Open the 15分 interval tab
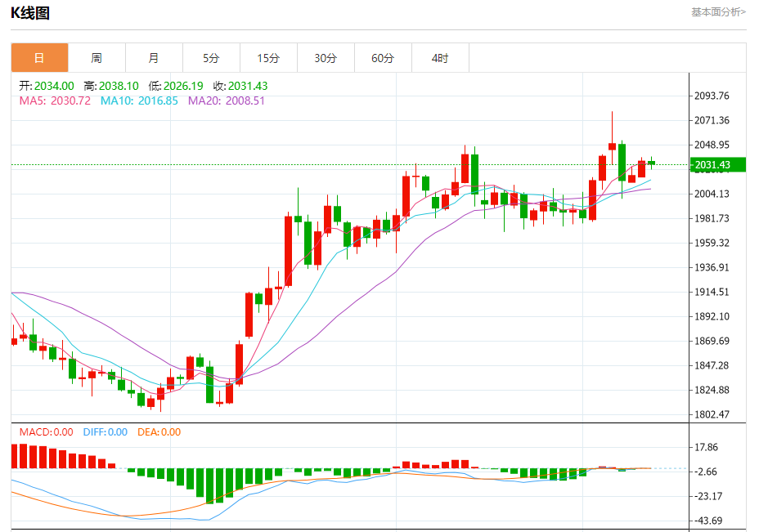 [268, 58]
